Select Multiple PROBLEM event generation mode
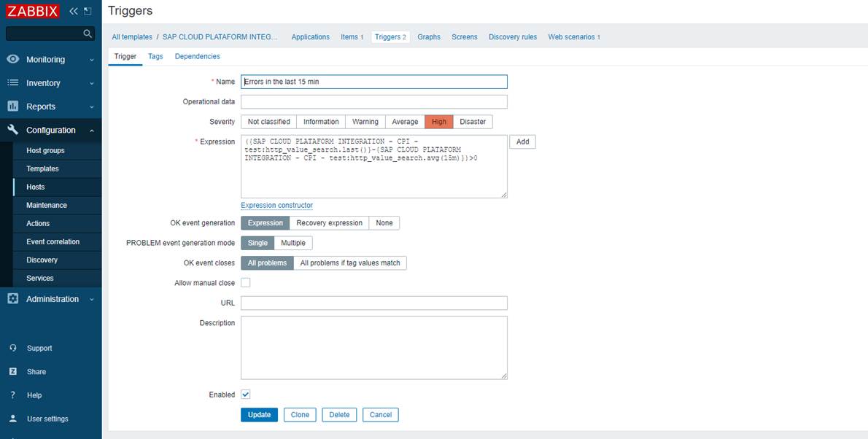The width and height of the screenshot is (868, 439). coord(292,243)
